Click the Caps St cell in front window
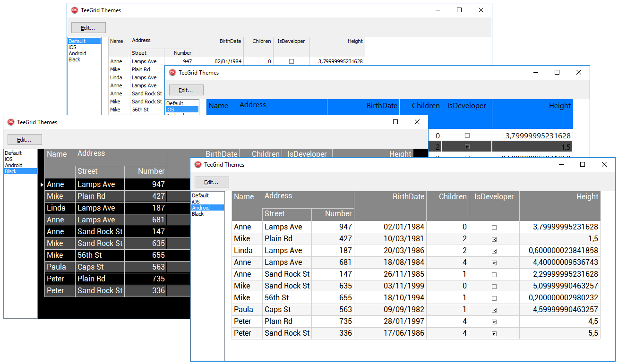The height and width of the screenshot is (364, 618). click(x=287, y=310)
